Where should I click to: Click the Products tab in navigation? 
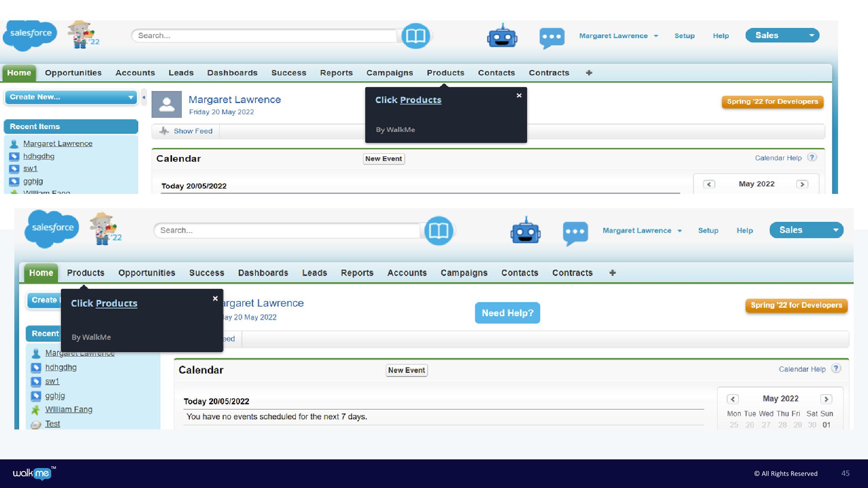point(445,73)
